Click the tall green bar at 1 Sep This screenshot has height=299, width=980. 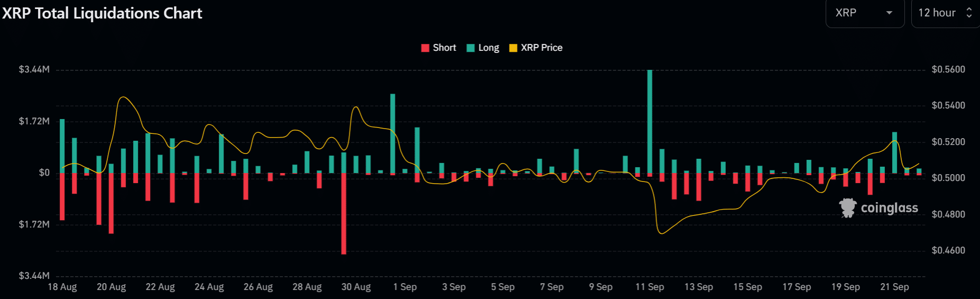coord(393,134)
